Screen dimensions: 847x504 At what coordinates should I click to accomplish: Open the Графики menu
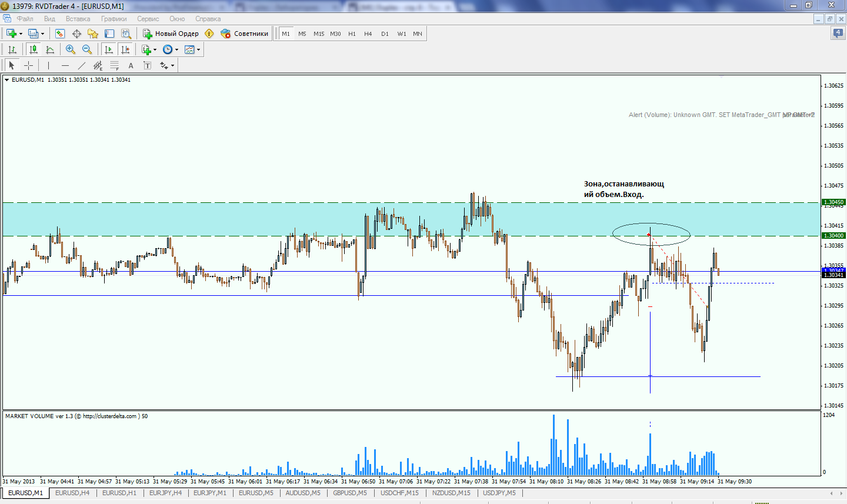pos(114,19)
